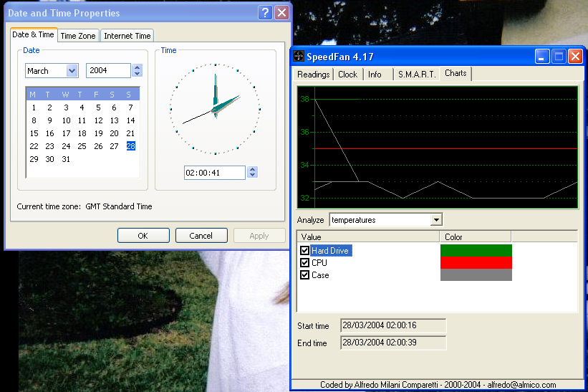Click the red CPU color swatch

476,262
